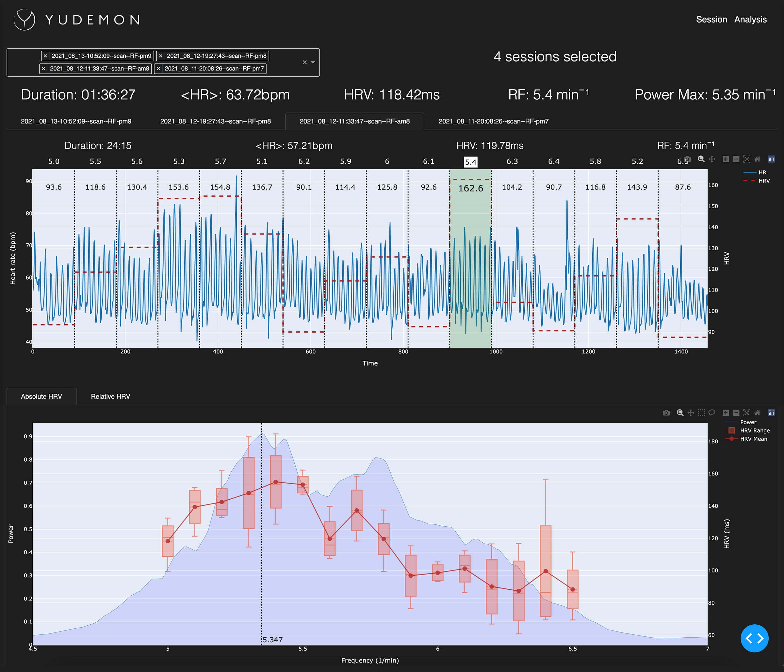Zoom out on heart rate plot
Screen dimensions: 784x672
(x=736, y=159)
